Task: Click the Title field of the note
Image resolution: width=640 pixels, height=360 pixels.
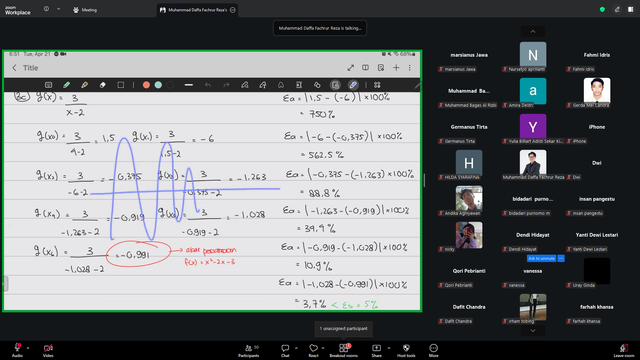Action: (x=31, y=68)
